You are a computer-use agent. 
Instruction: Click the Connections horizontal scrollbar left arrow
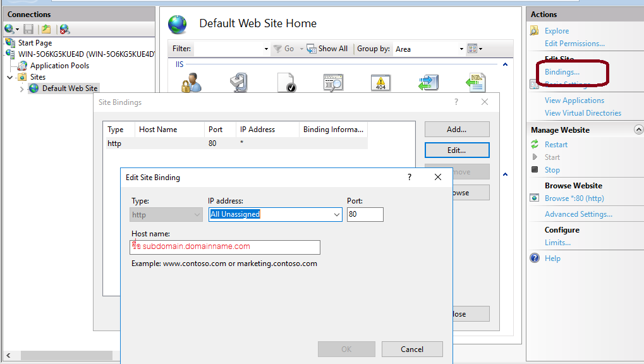(x=8, y=355)
